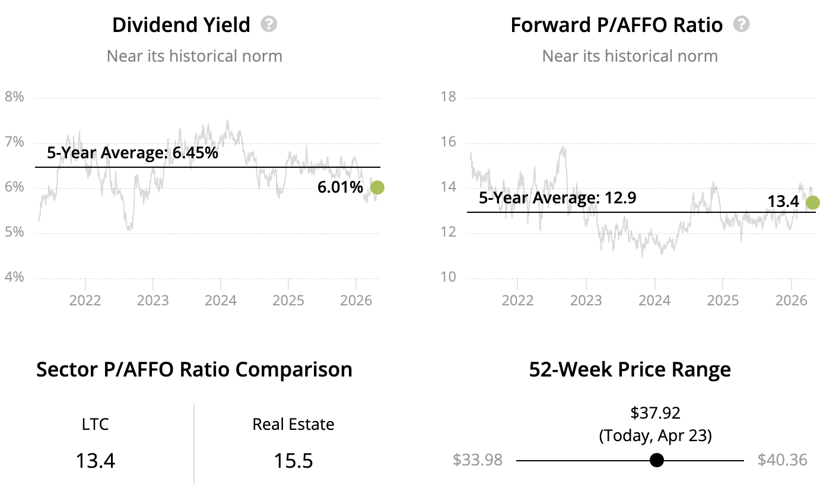839x504 pixels.
Task: Click the 2023 label on the P/AFFO chart axis
Action: point(586,300)
